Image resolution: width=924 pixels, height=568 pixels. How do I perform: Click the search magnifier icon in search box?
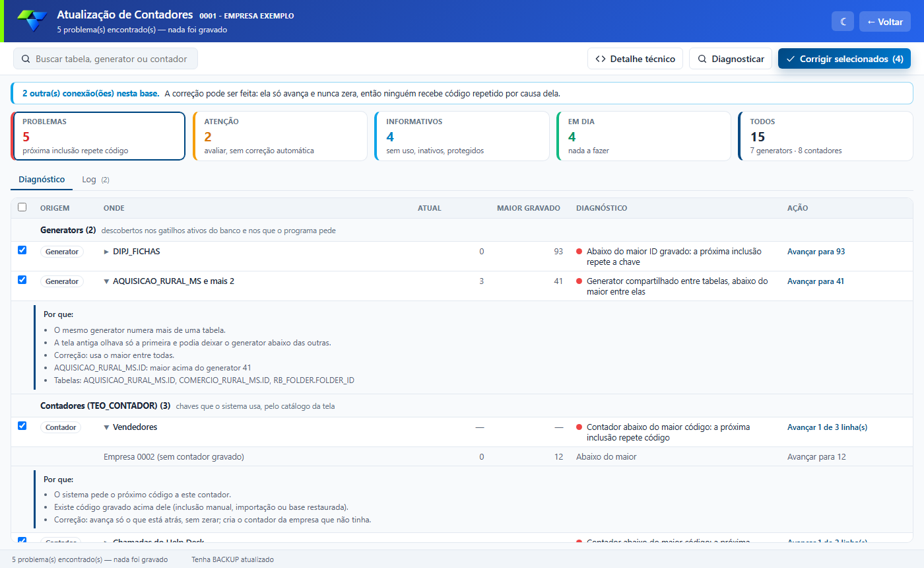[26, 59]
